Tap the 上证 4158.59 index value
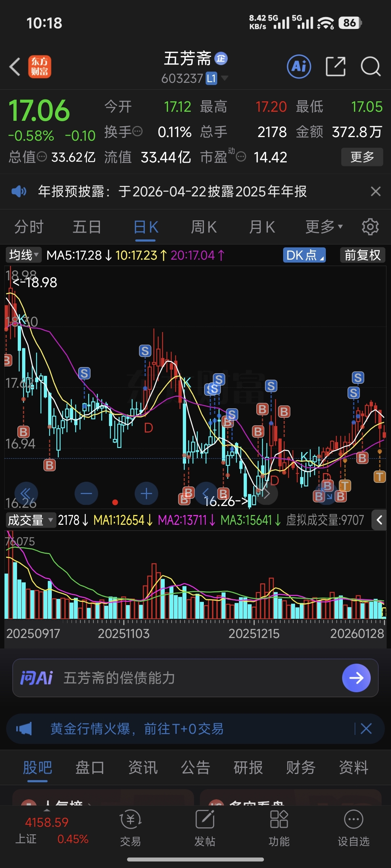The image size is (391, 868). [x=47, y=822]
